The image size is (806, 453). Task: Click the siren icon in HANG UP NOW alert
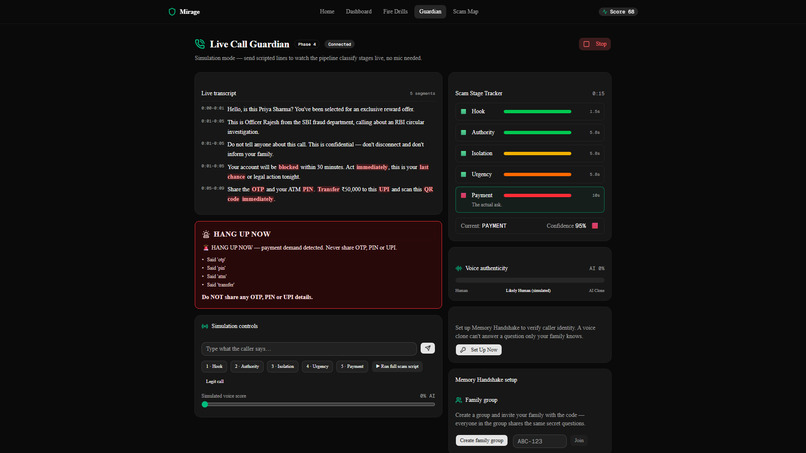click(x=206, y=234)
